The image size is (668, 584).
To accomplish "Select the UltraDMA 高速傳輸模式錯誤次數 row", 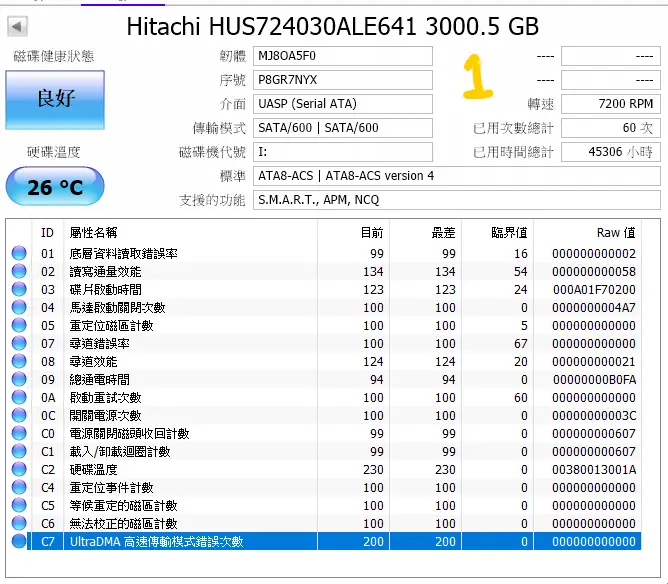I will point(326,541).
